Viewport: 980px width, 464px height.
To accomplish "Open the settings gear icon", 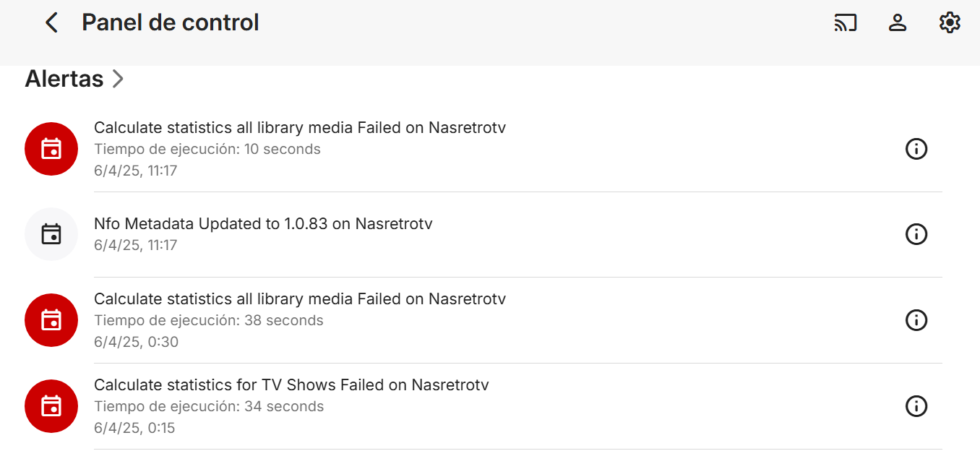I will [950, 23].
